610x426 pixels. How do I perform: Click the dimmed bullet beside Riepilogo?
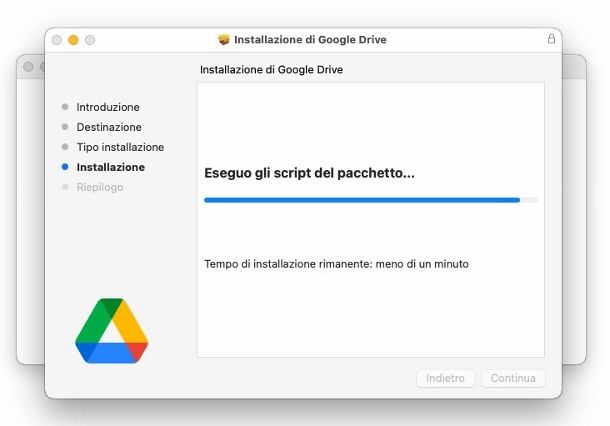click(x=65, y=187)
